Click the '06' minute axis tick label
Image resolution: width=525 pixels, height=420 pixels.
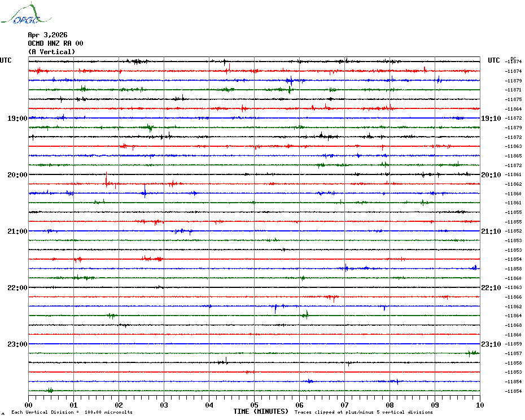(300, 405)
